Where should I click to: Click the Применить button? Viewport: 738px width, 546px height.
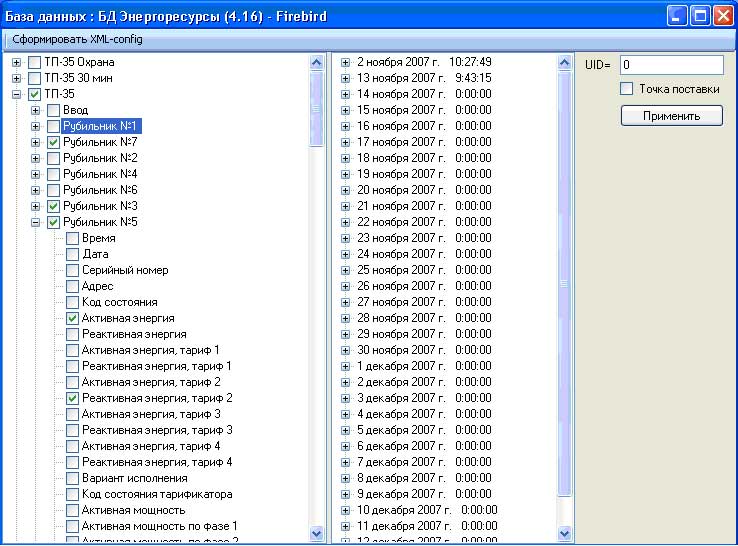coord(672,116)
